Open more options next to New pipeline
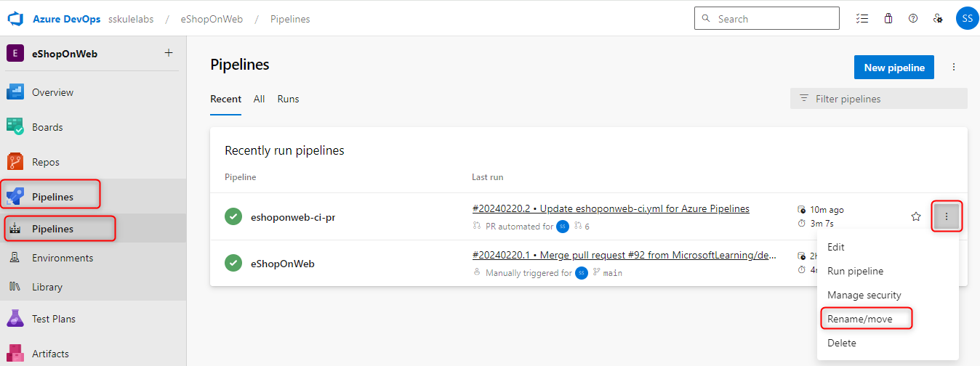Viewport: 980px width, 366px height. tap(954, 68)
